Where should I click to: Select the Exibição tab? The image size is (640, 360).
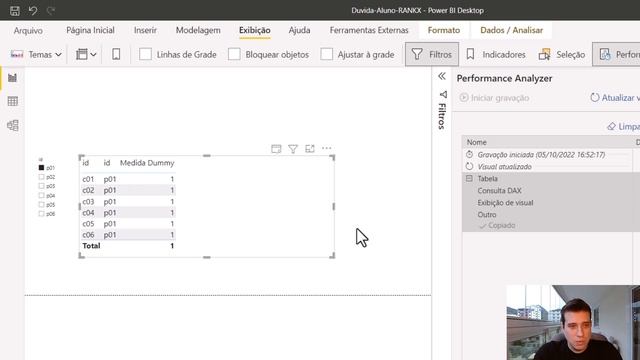(255, 30)
